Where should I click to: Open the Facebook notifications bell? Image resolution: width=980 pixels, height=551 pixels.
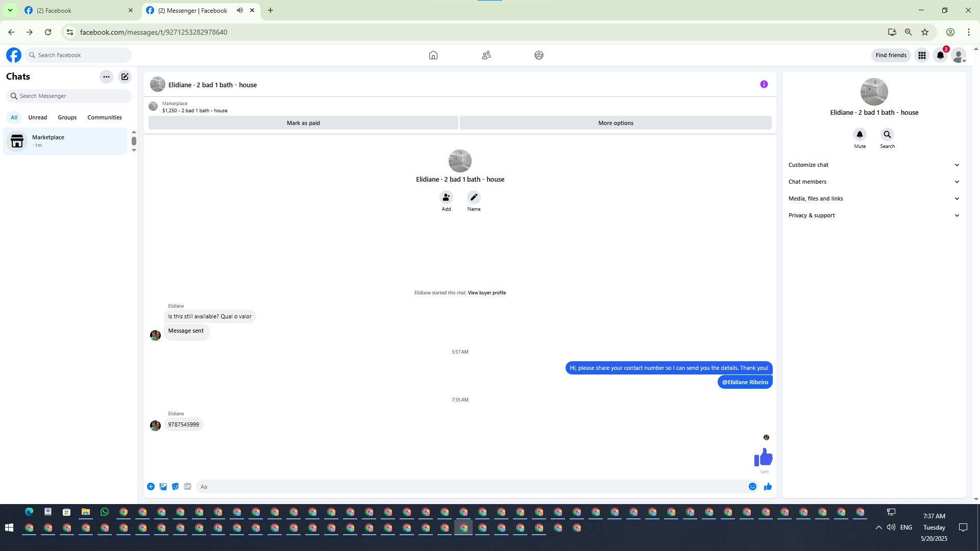(940, 55)
